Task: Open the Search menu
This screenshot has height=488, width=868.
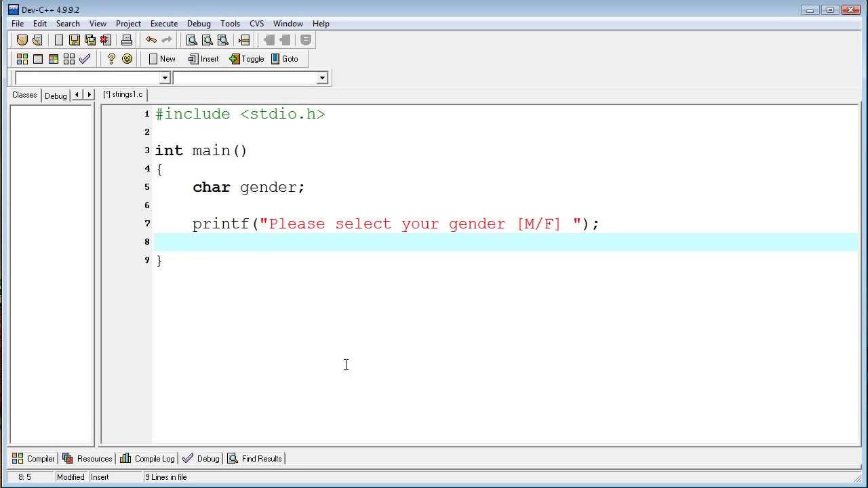Action: 68,24
